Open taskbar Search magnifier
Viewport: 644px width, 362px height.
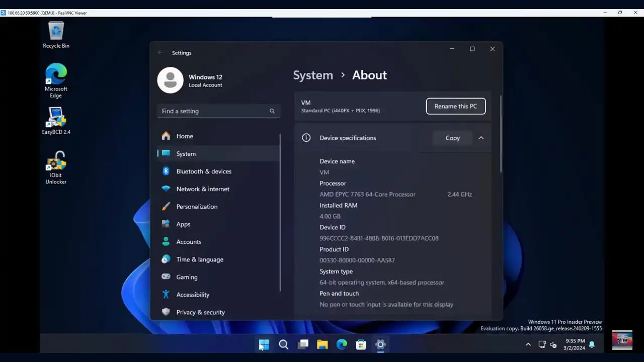tap(283, 344)
